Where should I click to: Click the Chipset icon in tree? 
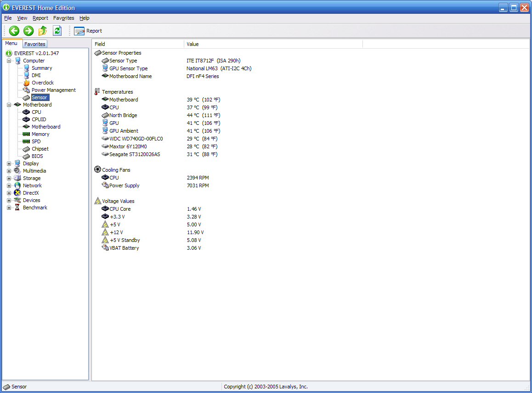(x=26, y=149)
